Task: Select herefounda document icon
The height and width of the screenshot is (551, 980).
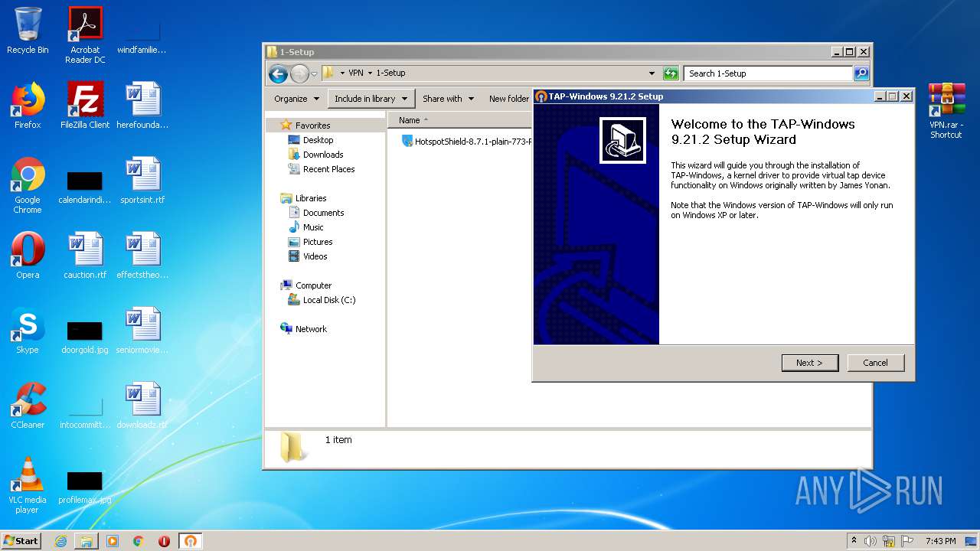Action: pos(142,106)
